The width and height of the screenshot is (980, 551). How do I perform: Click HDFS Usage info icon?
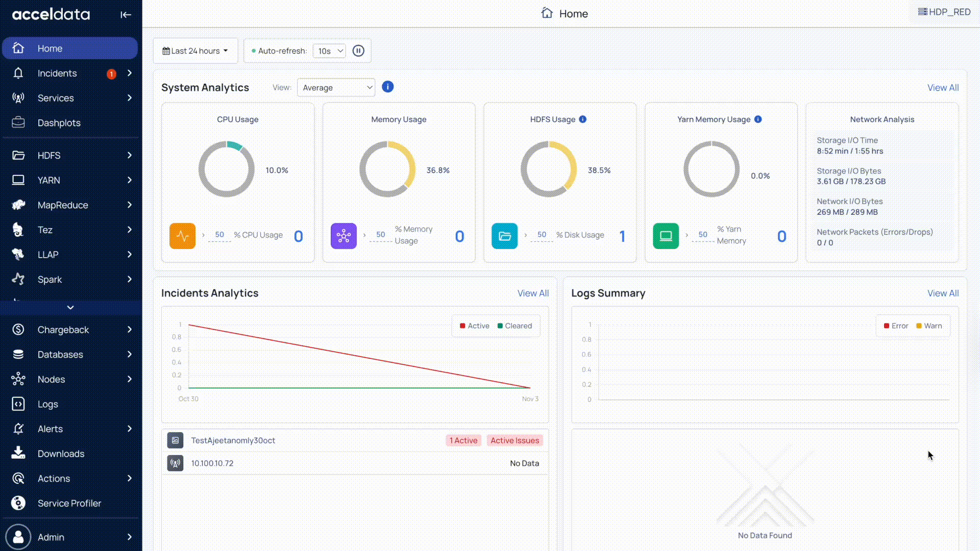click(x=582, y=119)
